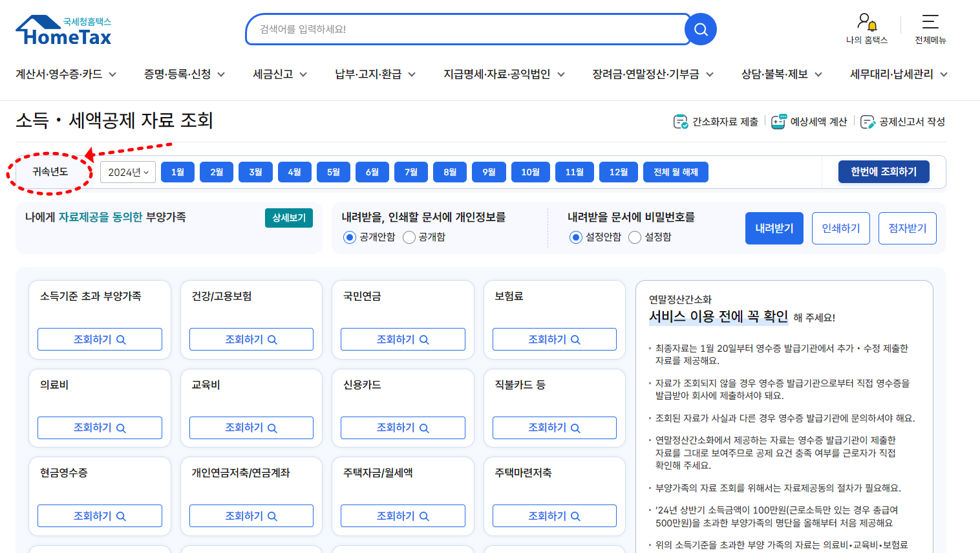Toggle the 3월 month button
Image resolution: width=980 pixels, height=553 pixels.
click(255, 172)
